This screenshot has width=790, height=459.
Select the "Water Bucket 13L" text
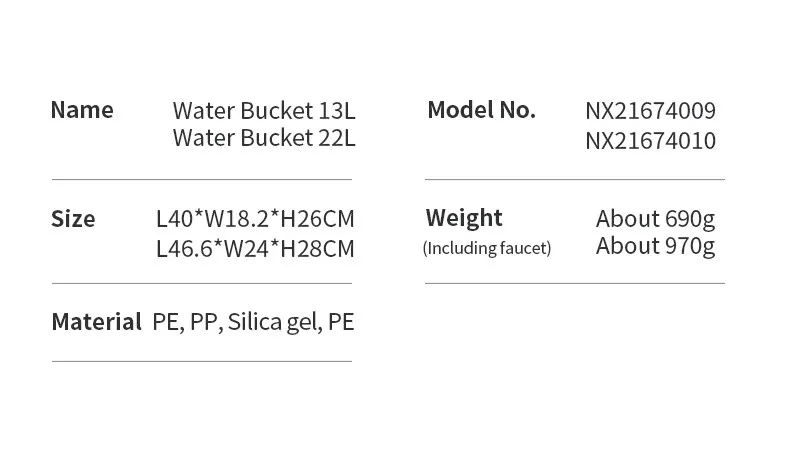(x=264, y=110)
